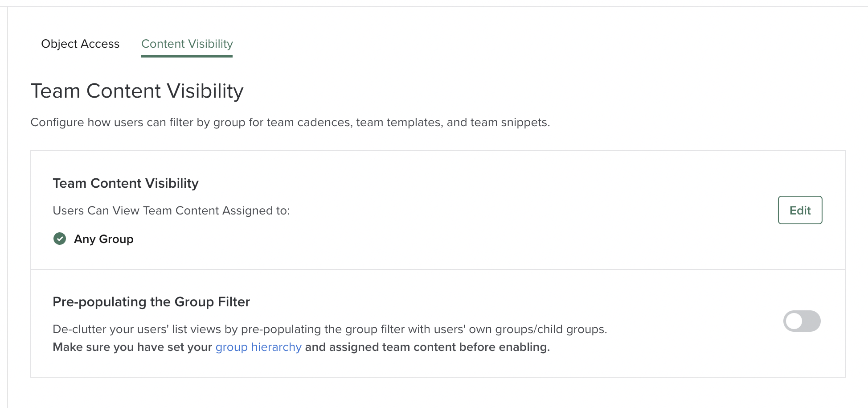
Task: Click the Edit button for Team Content Visibility
Action: [x=800, y=210]
